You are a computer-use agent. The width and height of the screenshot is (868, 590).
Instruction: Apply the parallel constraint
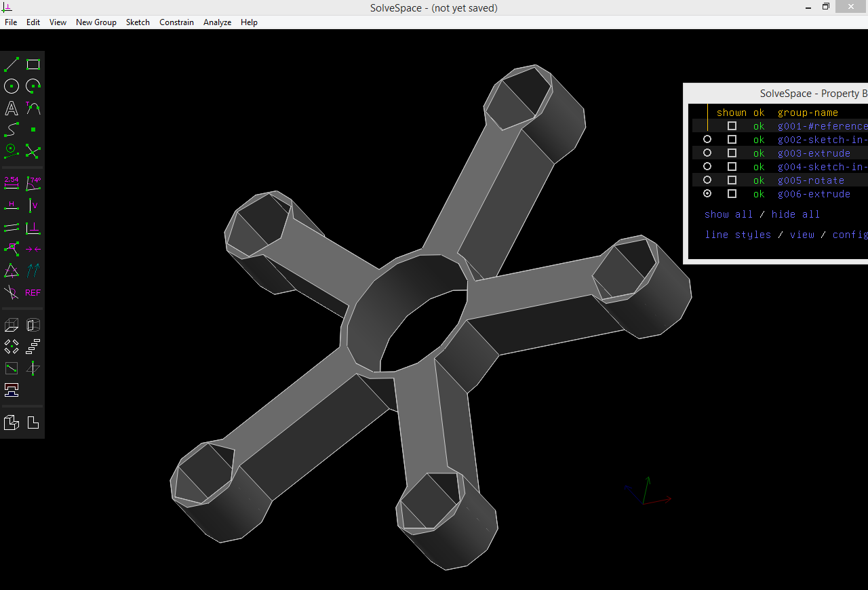12,227
